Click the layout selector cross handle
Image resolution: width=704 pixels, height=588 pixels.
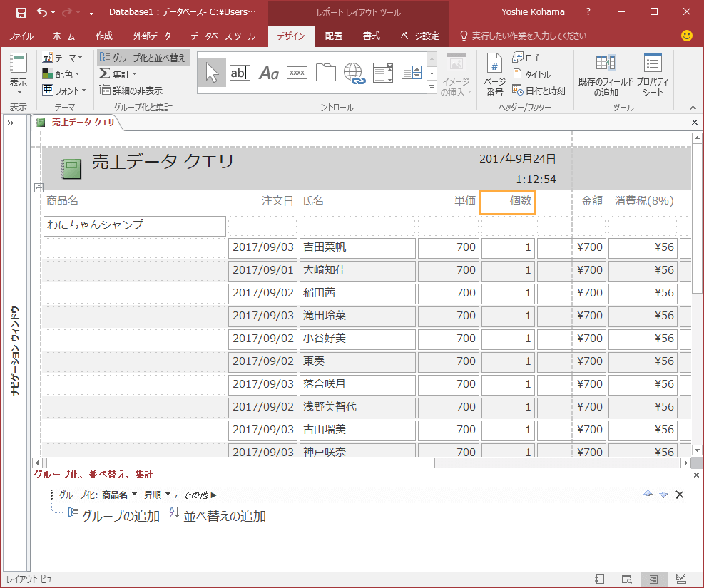(x=39, y=187)
